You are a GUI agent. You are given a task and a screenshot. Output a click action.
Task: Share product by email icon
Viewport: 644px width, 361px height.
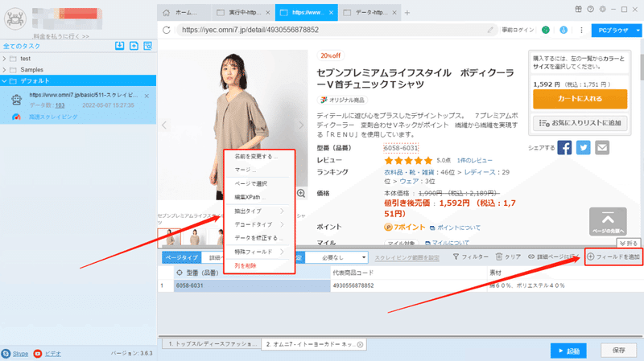tap(602, 148)
